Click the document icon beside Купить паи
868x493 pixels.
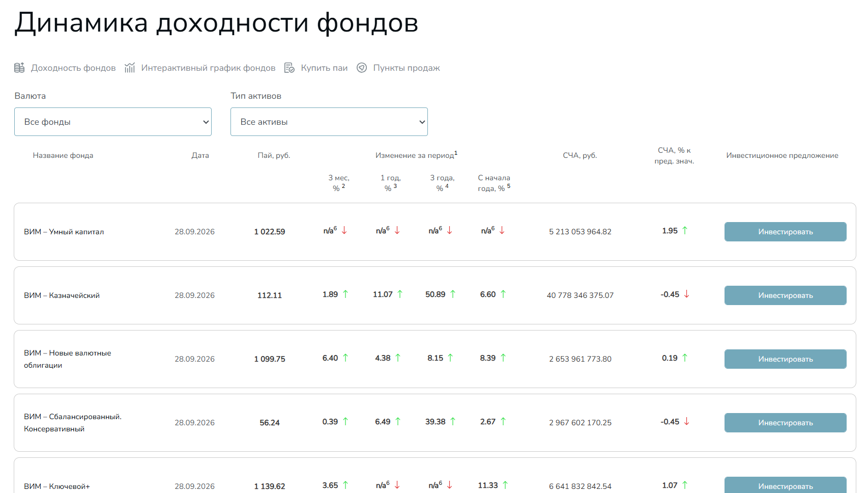pos(290,68)
